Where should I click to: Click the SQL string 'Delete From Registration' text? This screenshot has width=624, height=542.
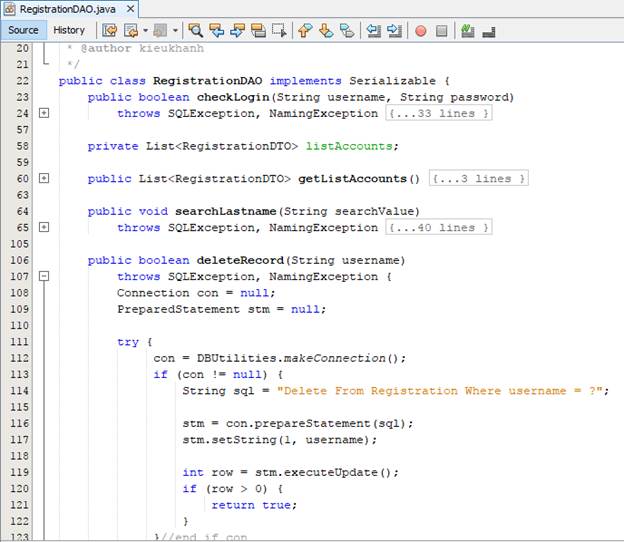370,391
